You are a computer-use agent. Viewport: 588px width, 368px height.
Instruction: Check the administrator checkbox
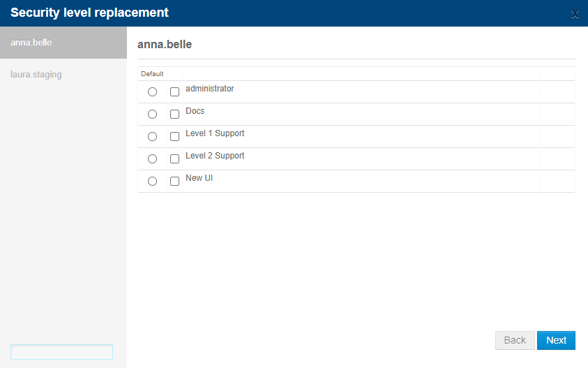pyautogui.click(x=175, y=91)
